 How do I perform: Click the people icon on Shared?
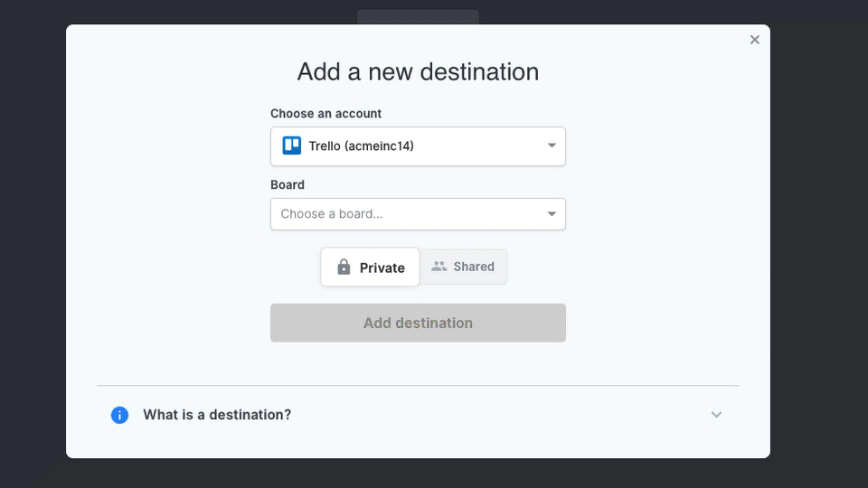point(439,266)
